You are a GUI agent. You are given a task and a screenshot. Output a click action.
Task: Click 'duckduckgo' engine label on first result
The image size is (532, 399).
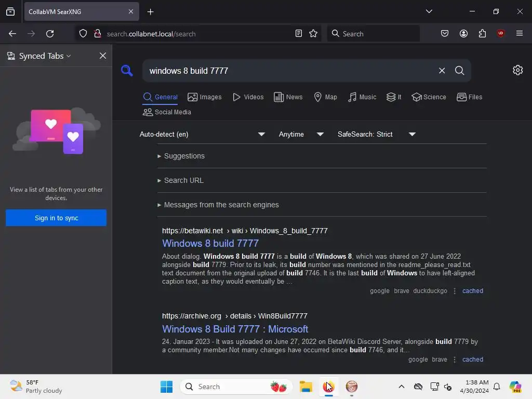(430, 291)
